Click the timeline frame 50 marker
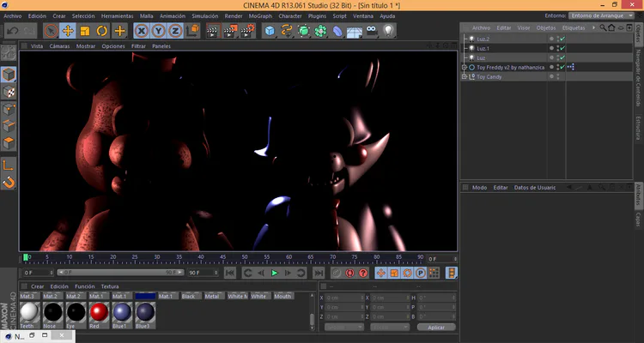This screenshot has width=644, height=343. point(245,257)
